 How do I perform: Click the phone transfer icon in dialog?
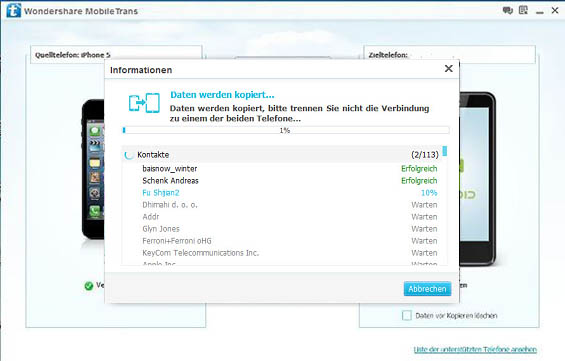tap(144, 103)
